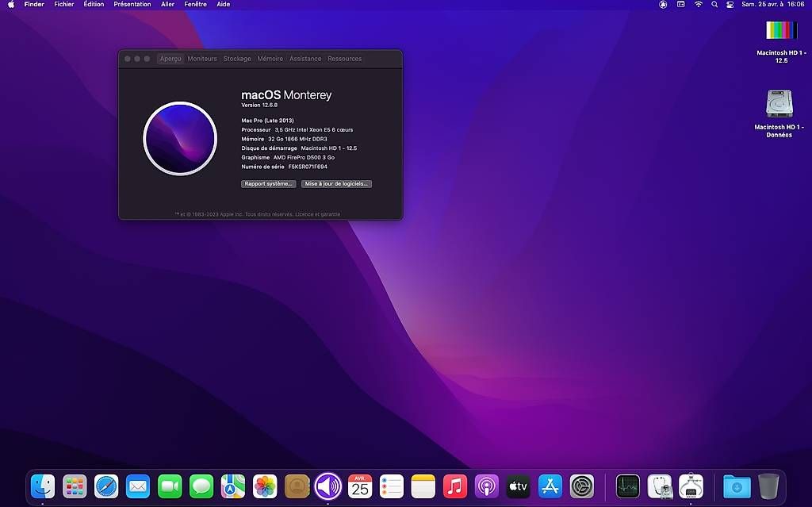Screen dimensions: 812x507
Task: Click the display card menu bar icon
Action: click(x=680, y=4)
